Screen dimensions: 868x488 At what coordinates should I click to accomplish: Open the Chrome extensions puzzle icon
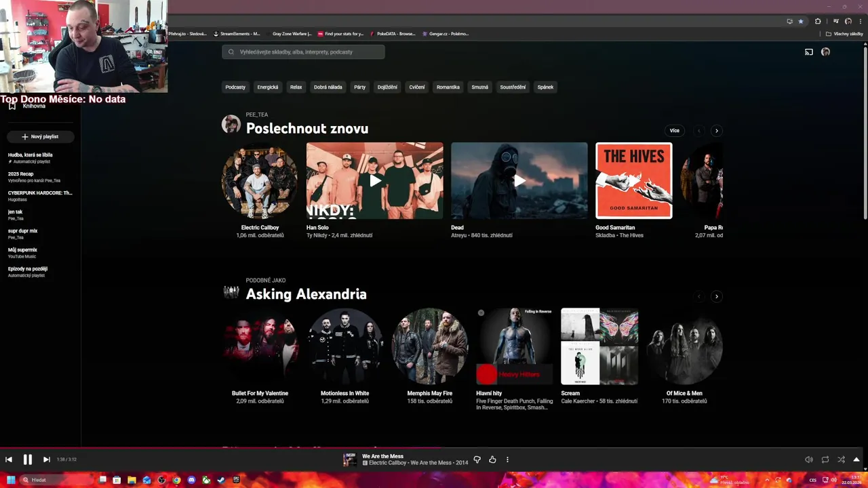point(818,21)
